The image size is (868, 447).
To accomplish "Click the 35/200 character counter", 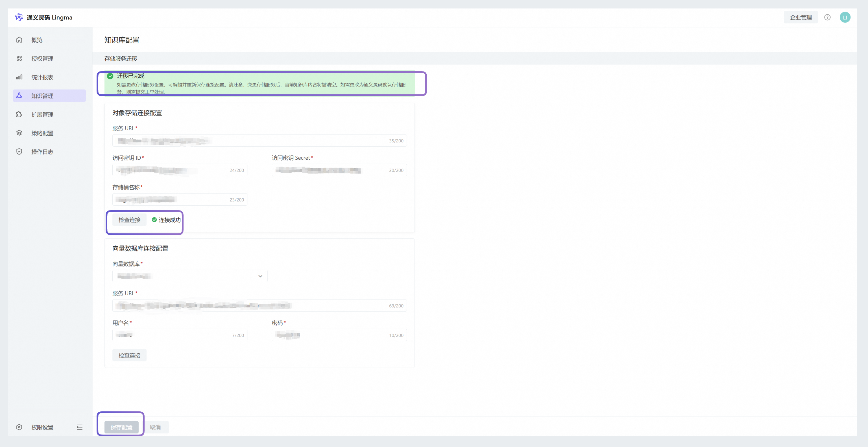I will pyautogui.click(x=396, y=141).
